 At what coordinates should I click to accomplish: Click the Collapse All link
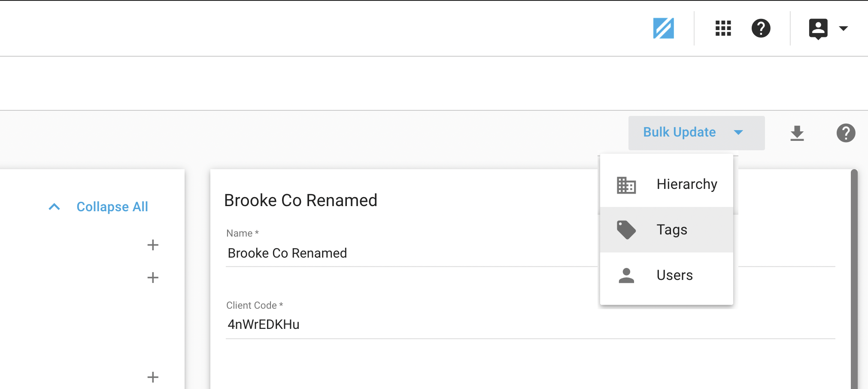[112, 207]
